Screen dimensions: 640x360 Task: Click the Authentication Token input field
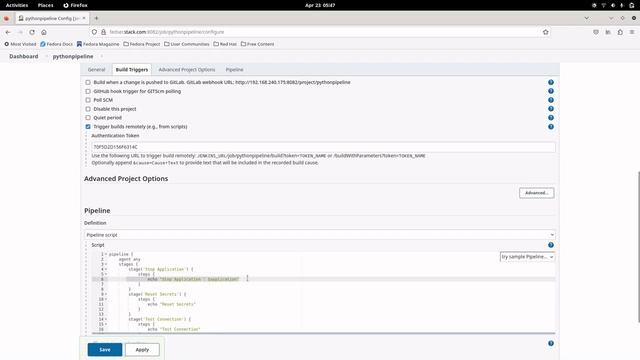point(323,147)
